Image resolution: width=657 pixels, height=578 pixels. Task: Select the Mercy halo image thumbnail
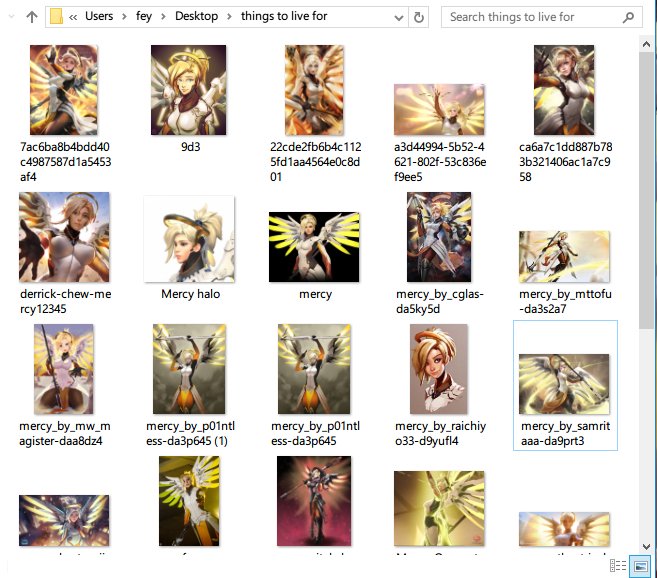[x=189, y=239]
